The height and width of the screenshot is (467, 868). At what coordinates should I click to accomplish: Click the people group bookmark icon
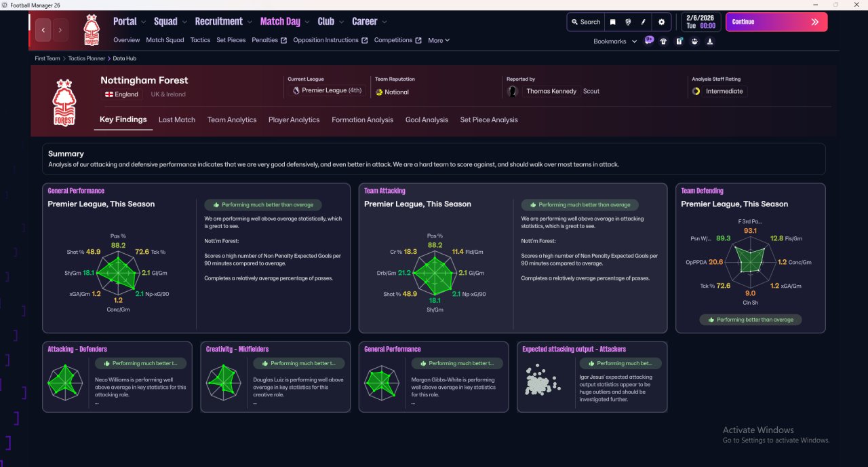[694, 41]
